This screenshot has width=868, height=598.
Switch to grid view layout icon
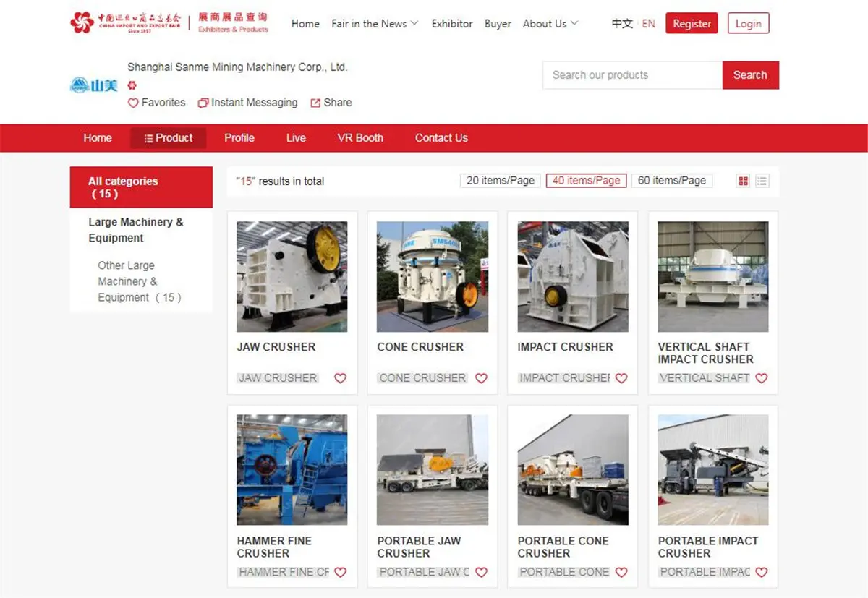743,181
